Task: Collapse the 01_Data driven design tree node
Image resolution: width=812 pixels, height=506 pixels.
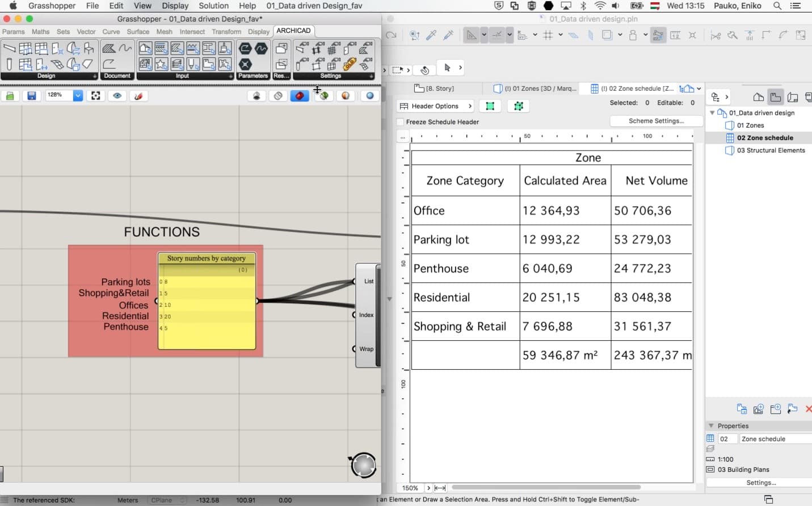Action: coord(712,113)
